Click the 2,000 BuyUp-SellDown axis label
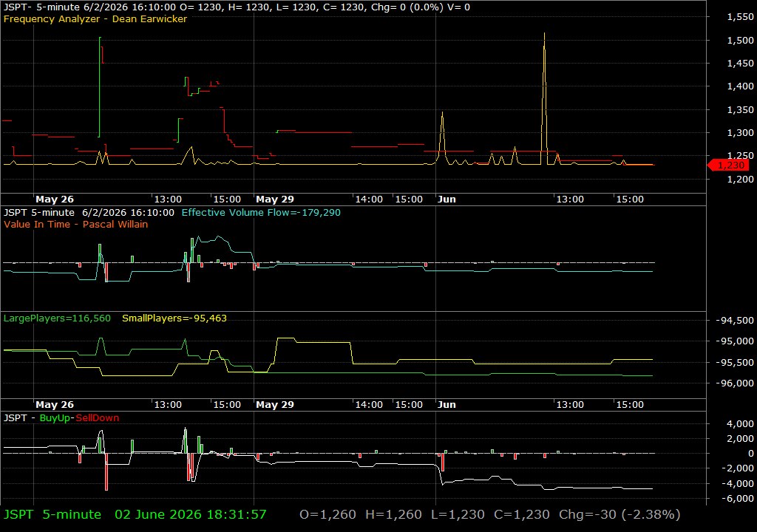The width and height of the screenshot is (757, 532). 742,438
